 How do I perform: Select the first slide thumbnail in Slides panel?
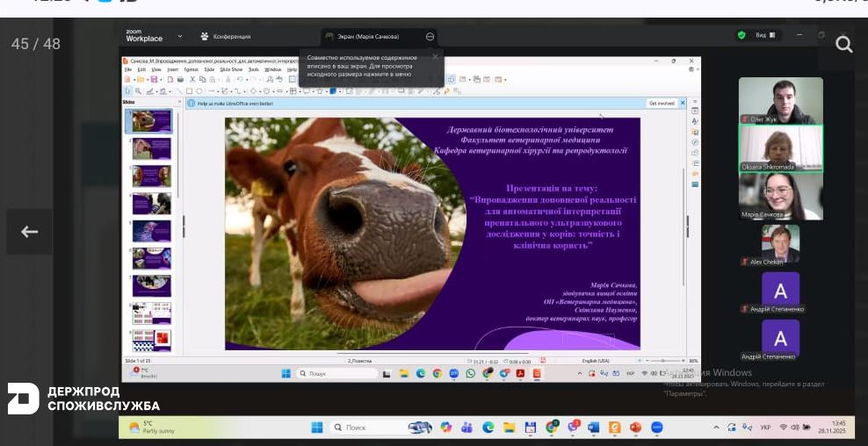click(x=151, y=121)
